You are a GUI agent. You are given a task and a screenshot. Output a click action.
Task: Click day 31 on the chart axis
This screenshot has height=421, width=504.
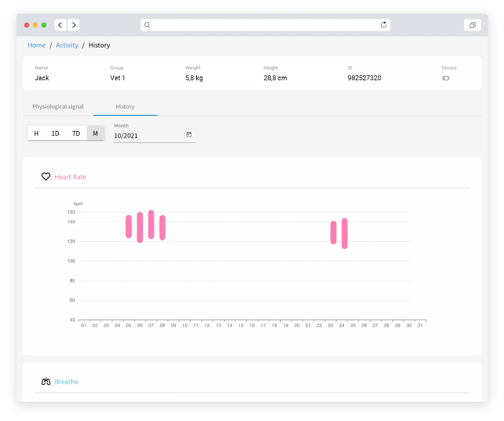[x=420, y=325]
